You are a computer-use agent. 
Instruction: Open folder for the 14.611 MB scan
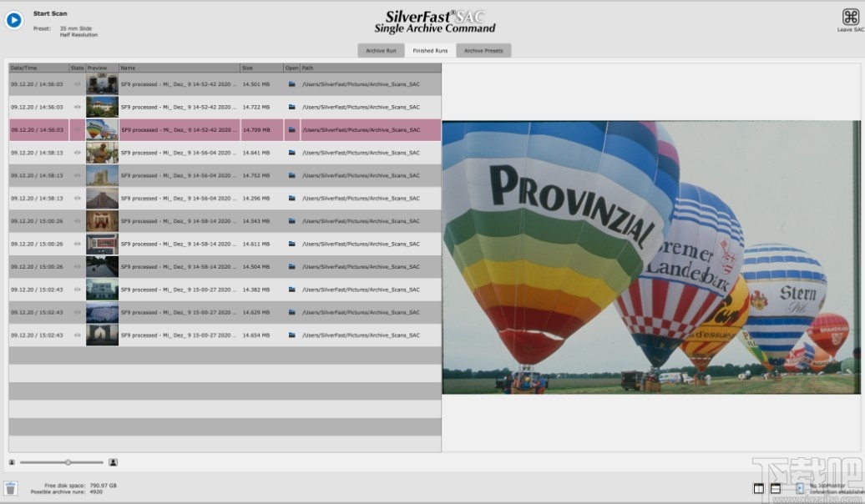[x=292, y=244]
